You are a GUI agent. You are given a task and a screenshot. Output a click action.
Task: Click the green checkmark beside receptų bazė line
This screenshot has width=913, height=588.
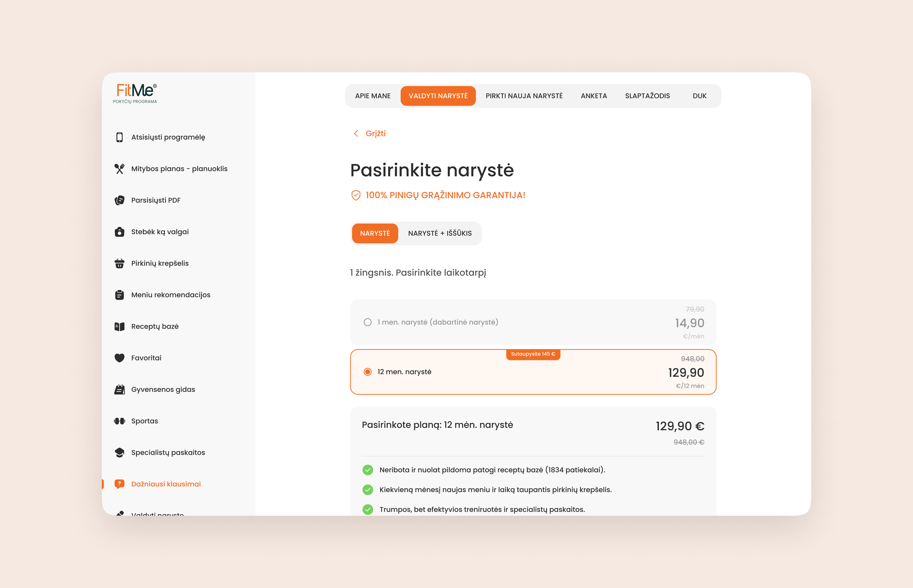pyautogui.click(x=368, y=470)
